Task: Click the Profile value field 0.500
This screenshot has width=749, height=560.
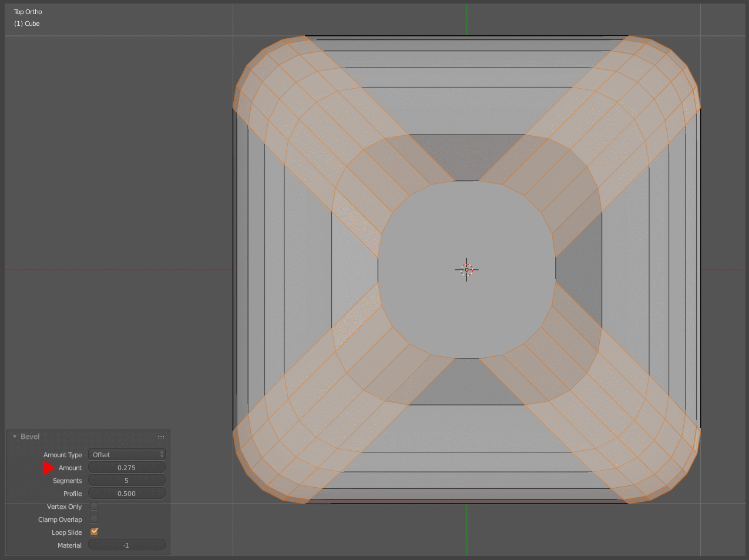Action: (x=127, y=494)
